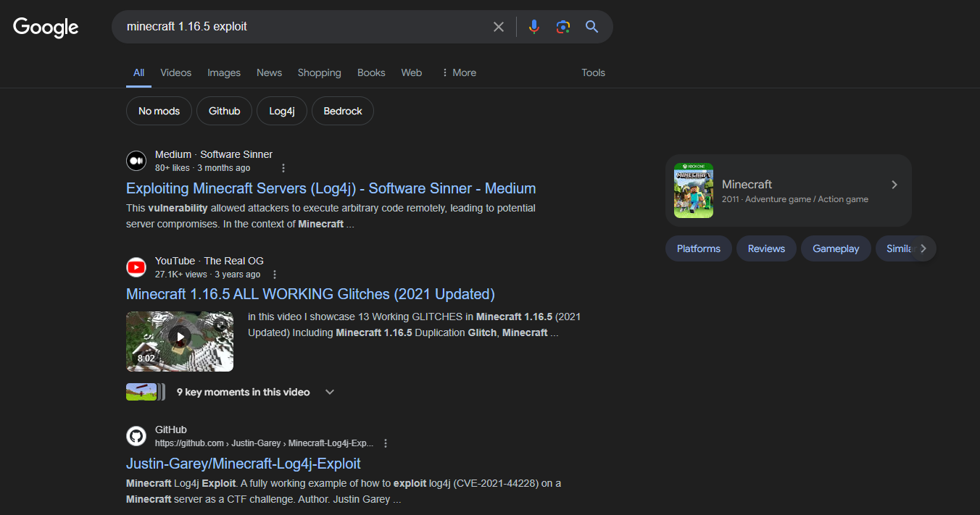Click the magnifying glass search button
This screenshot has height=515, width=980.
[592, 27]
